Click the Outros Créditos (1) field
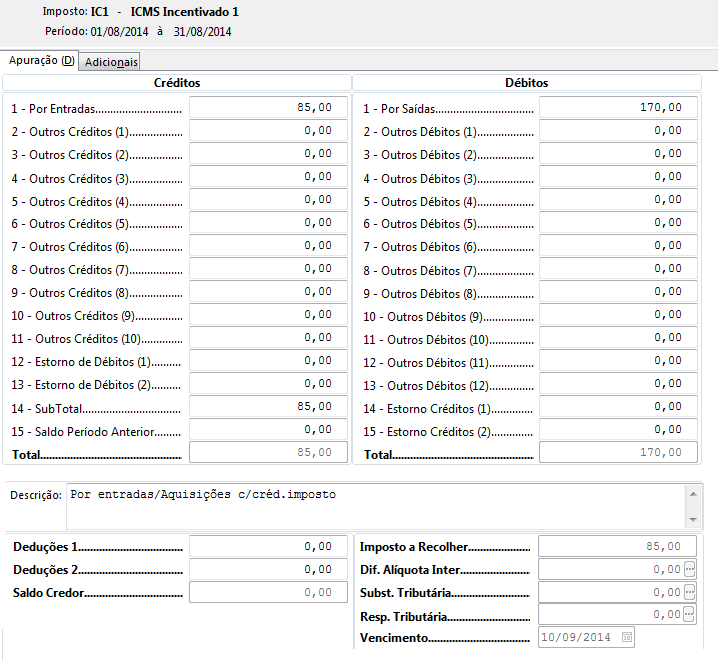Image resolution: width=718 pixels, height=661 pixels. [268, 130]
